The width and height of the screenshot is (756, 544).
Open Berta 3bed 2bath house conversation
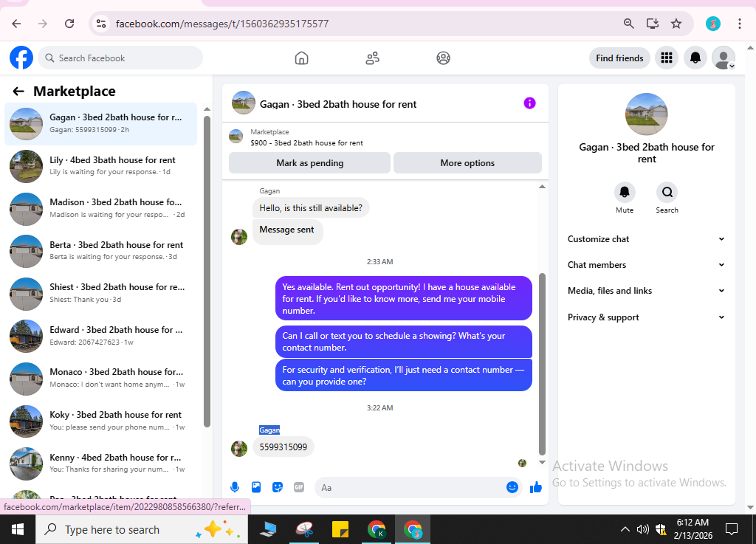coord(100,250)
